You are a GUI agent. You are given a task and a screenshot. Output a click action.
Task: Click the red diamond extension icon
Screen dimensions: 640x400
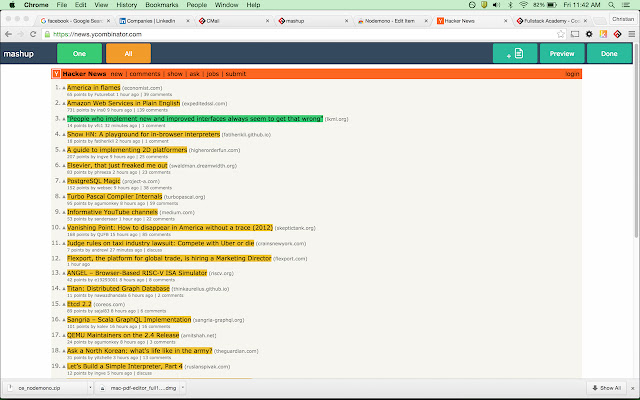[x=618, y=34]
